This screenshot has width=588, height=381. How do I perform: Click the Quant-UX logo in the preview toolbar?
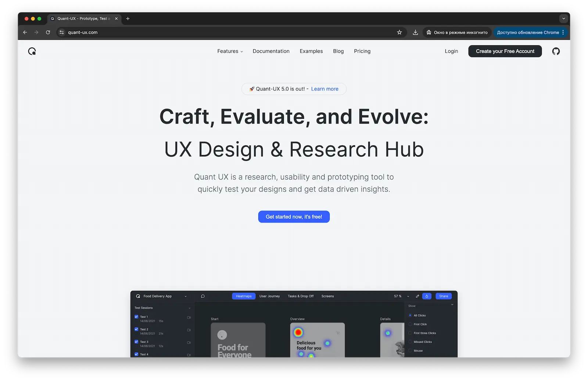[138, 296]
